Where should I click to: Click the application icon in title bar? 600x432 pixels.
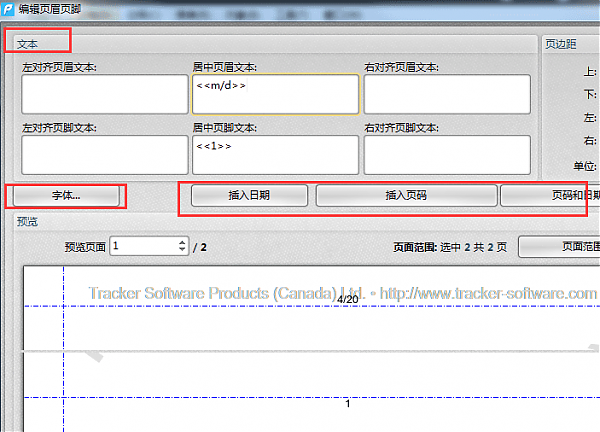tap(8, 8)
